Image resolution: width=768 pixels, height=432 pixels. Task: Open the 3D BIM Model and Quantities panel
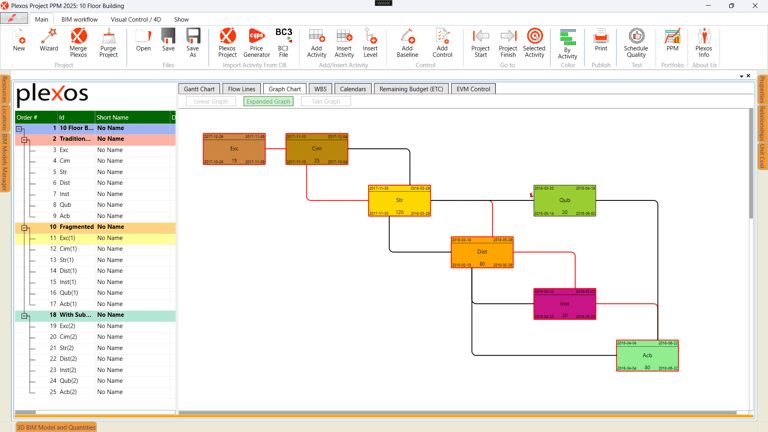(56, 427)
